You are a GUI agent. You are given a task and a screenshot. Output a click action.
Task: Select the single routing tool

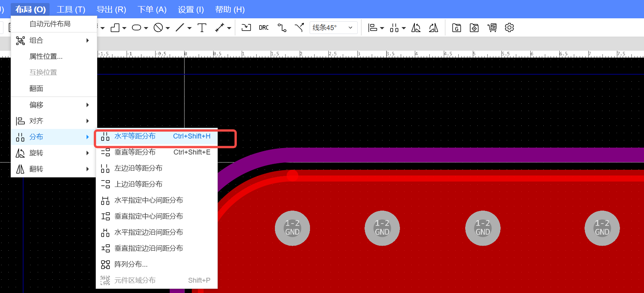point(282,27)
